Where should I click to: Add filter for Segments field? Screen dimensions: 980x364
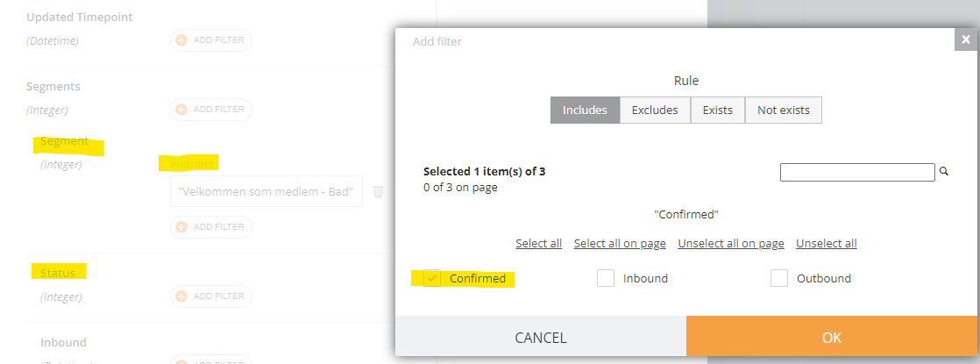(x=211, y=110)
